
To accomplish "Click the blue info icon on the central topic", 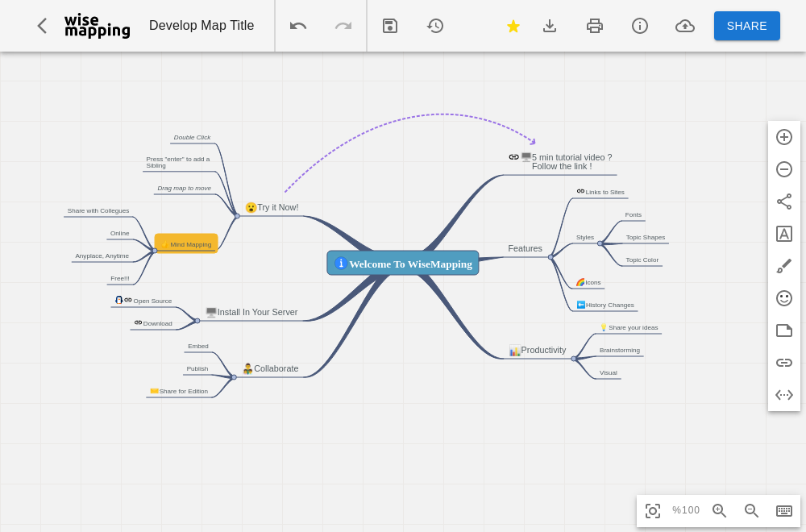I will (x=340, y=263).
